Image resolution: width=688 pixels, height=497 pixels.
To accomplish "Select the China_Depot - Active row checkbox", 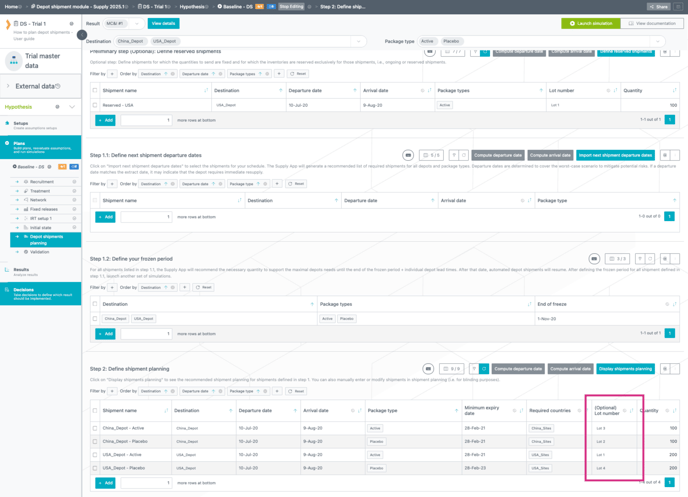I will 96,428.
